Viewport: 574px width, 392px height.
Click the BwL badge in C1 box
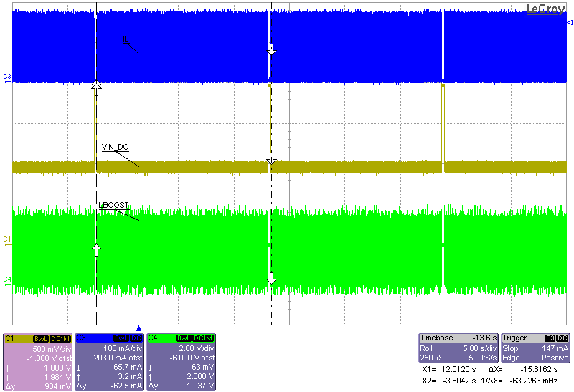point(41,339)
